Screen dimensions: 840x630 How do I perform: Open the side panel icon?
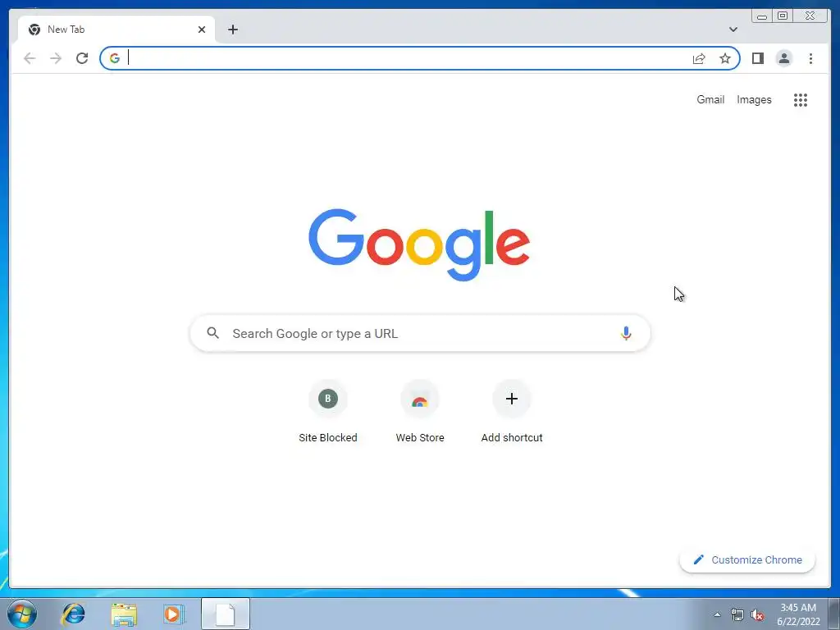click(757, 58)
